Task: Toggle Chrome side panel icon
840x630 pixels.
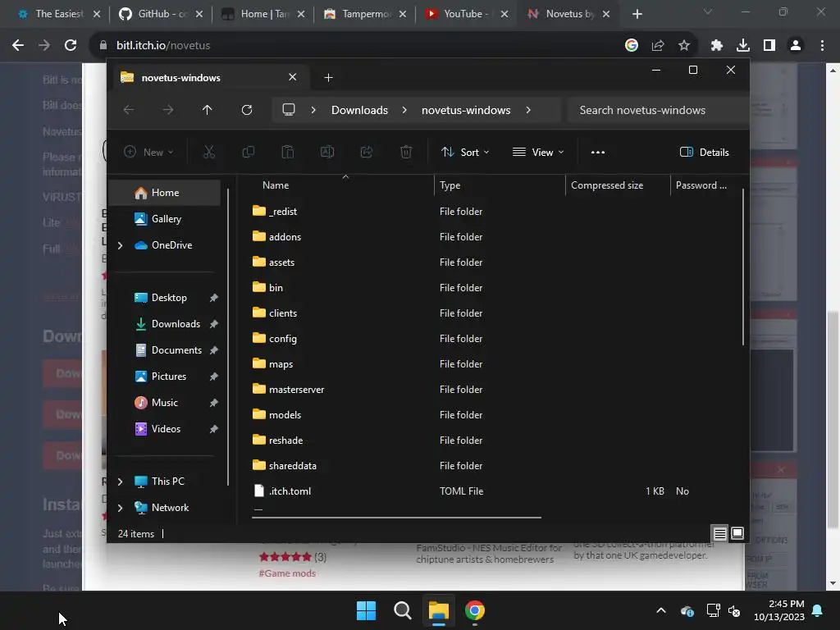Action: coord(769,46)
